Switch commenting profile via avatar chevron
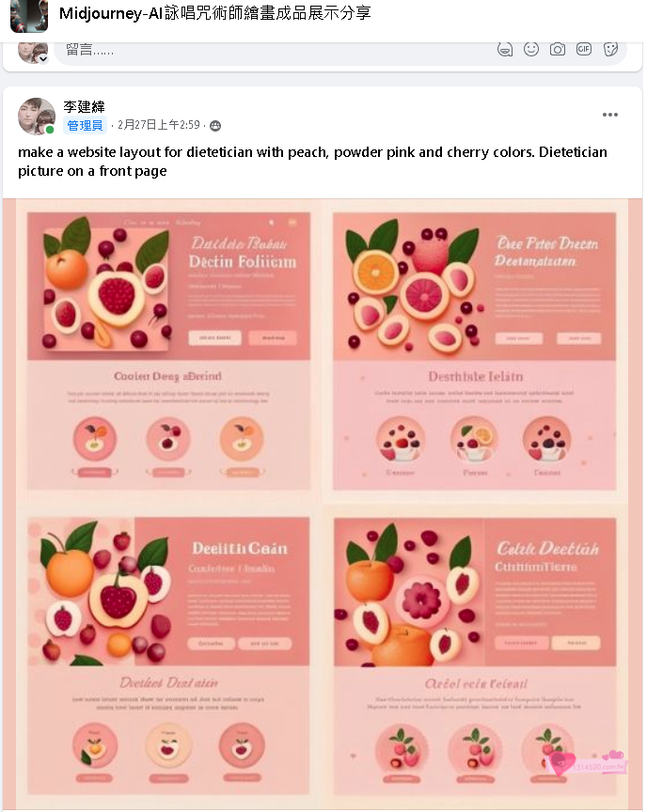Viewport: 647px width, 812px height. (x=42, y=58)
